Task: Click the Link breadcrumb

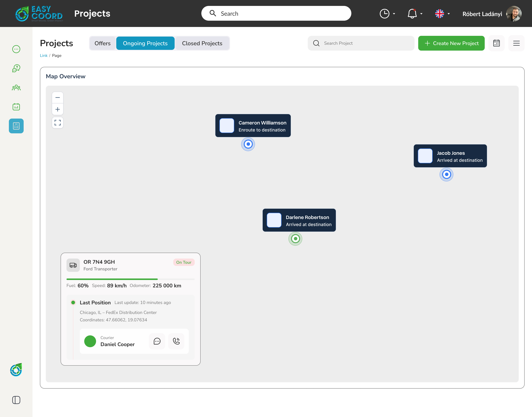Action: [x=43, y=55]
